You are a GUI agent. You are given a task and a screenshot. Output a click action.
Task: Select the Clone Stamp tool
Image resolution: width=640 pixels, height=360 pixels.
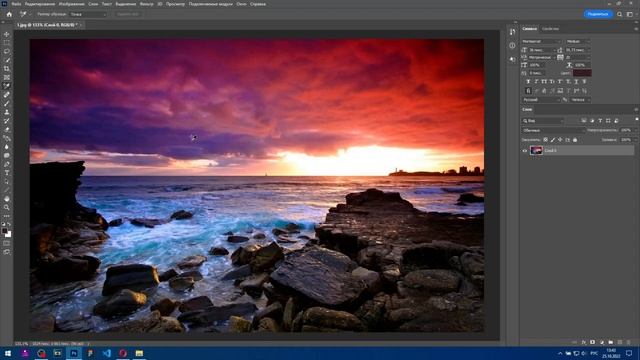click(x=7, y=112)
